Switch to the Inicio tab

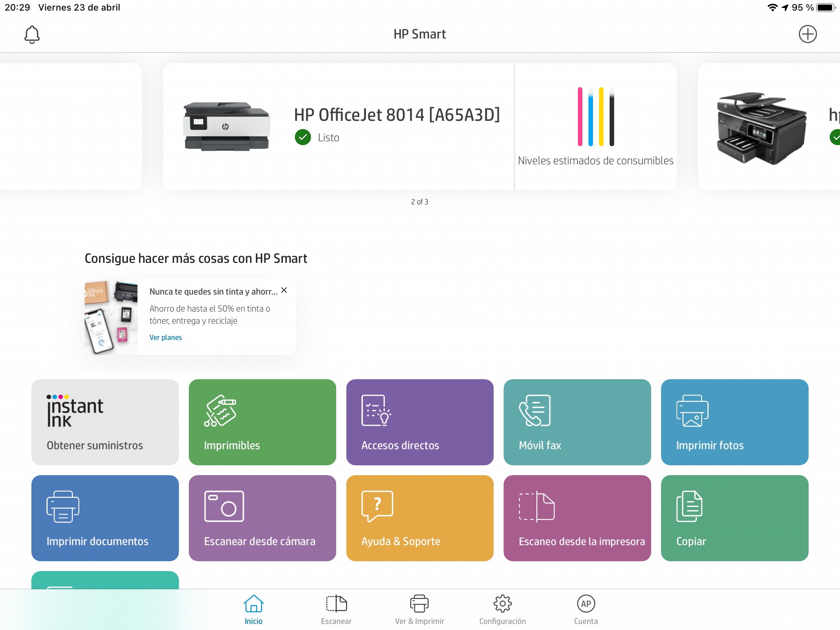(x=253, y=610)
